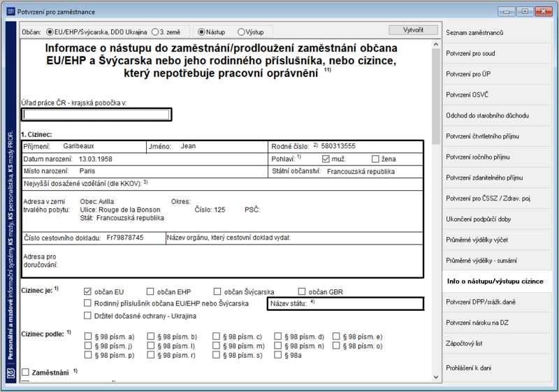
Task: Check § 98 písm. s) checkbox
Action: pyautogui.click(x=216, y=354)
